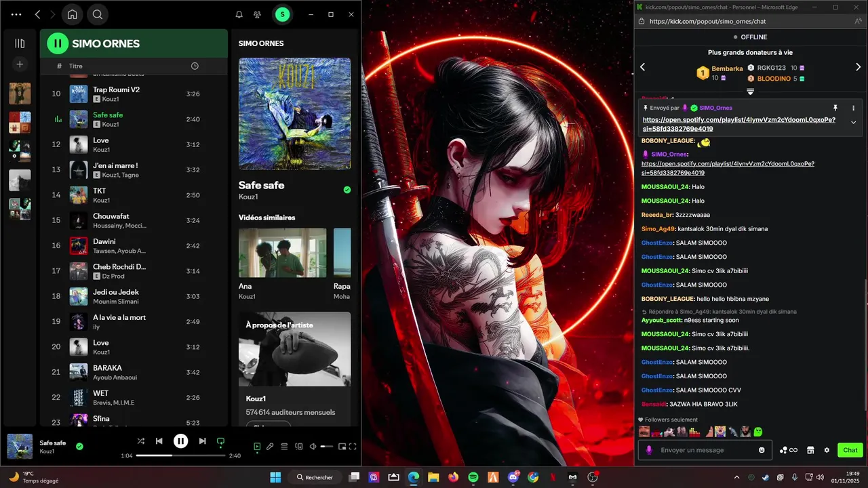Open the pinned Spotify playlist link
868x488 pixels.
click(x=739, y=124)
